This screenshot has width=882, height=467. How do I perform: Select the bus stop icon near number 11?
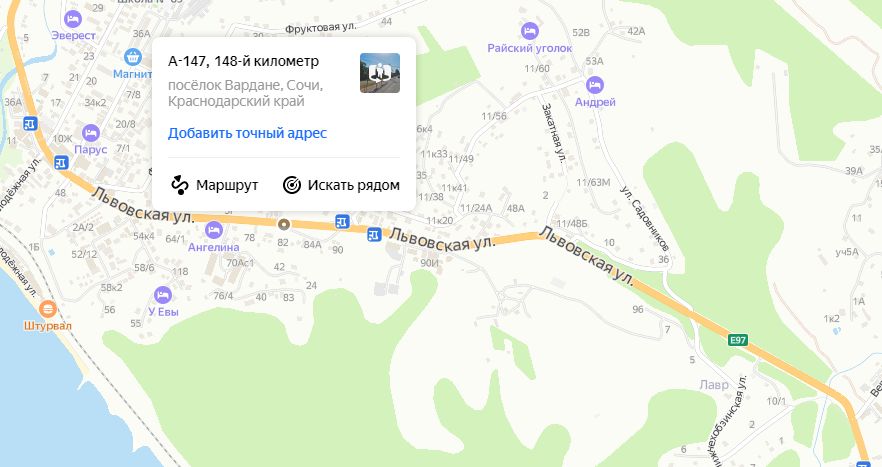pos(30,124)
